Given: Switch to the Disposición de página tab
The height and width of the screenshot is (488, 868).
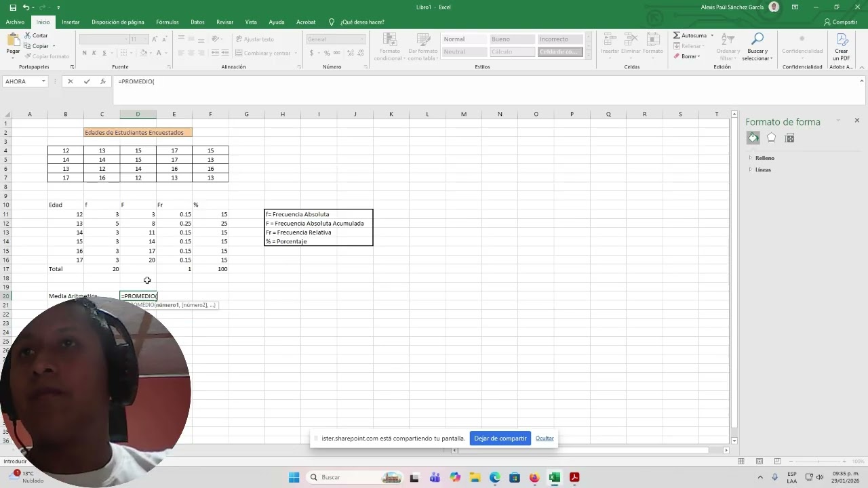Looking at the screenshot, I should (x=118, y=22).
